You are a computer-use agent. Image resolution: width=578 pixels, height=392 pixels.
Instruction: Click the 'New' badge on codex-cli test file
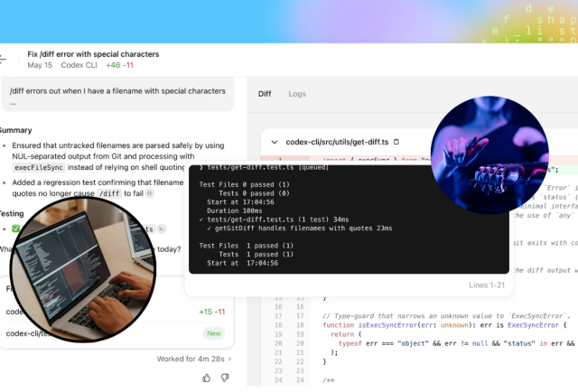(214, 333)
